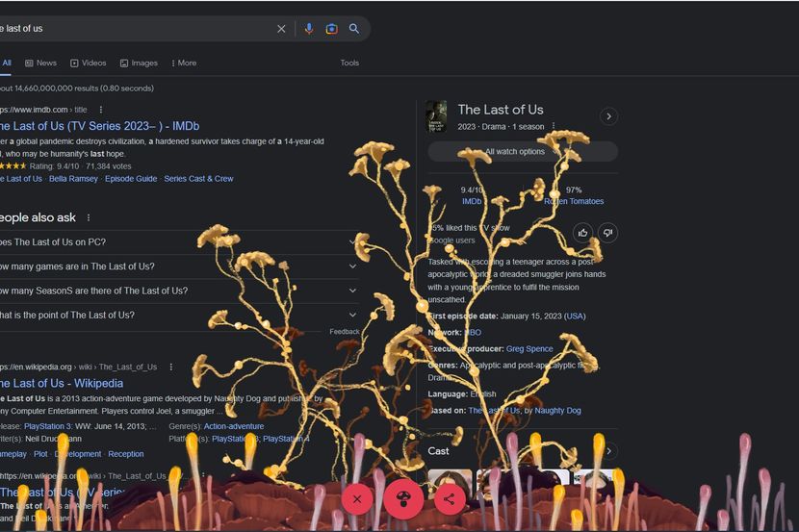Click the magnifying glass search button
This screenshot has width=799, height=532.
click(353, 29)
